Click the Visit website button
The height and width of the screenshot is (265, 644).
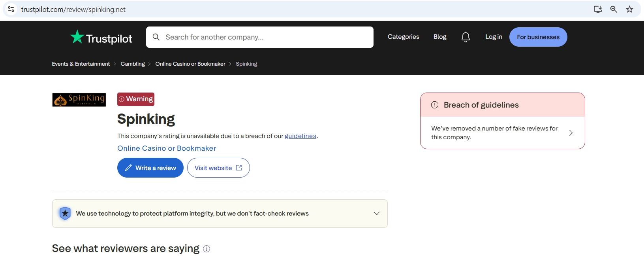coord(218,168)
